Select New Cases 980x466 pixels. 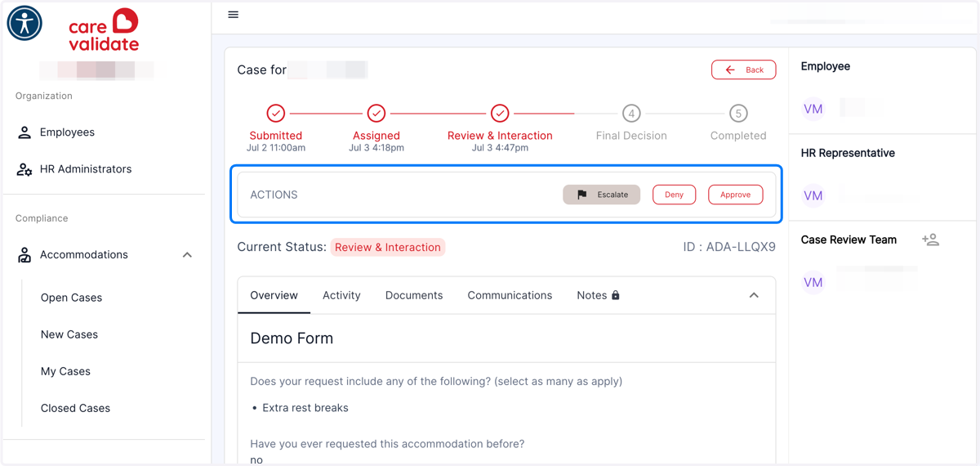click(69, 334)
